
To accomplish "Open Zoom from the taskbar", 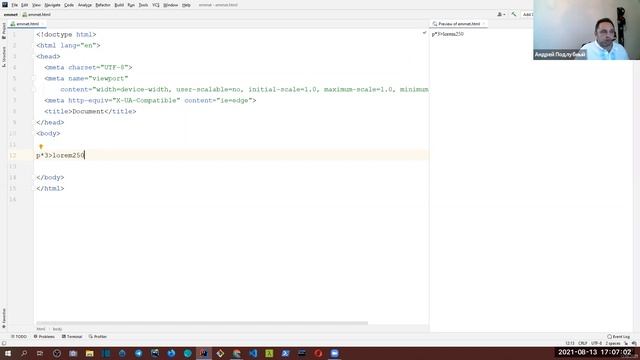I will (334, 353).
